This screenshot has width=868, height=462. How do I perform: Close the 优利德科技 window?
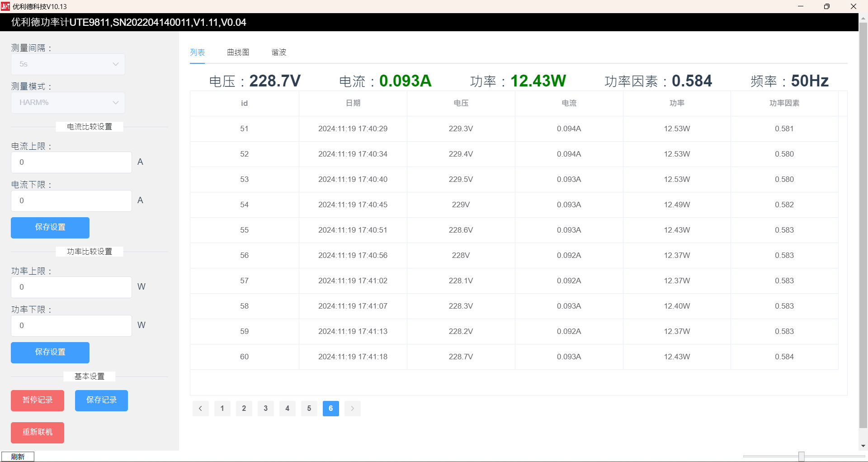[854, 6]
